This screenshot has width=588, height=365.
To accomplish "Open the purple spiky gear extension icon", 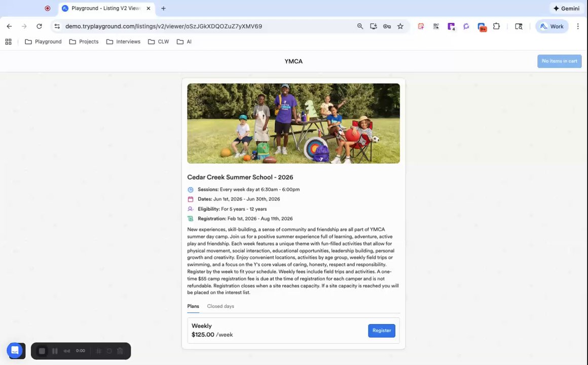I will [466, 26].
